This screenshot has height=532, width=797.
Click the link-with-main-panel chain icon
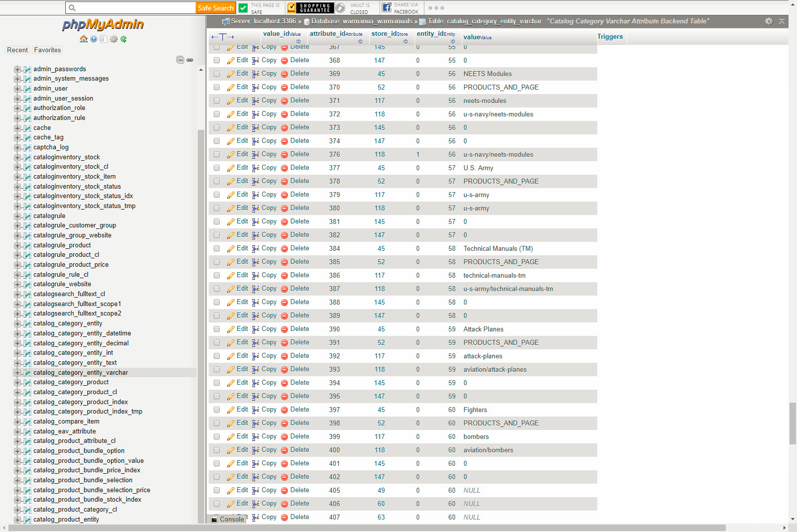pyautogui.click(x=190, y=60)
